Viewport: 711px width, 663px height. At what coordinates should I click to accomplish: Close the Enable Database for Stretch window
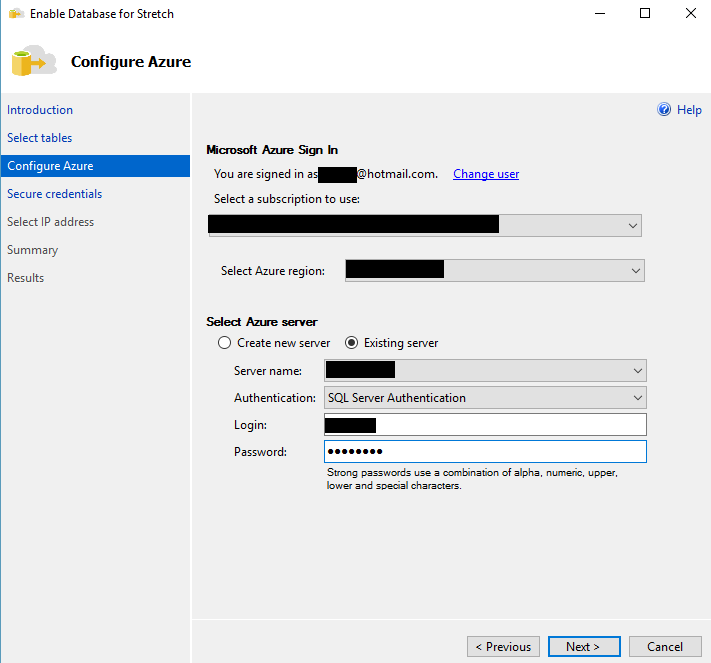click(x=691, y=13)
